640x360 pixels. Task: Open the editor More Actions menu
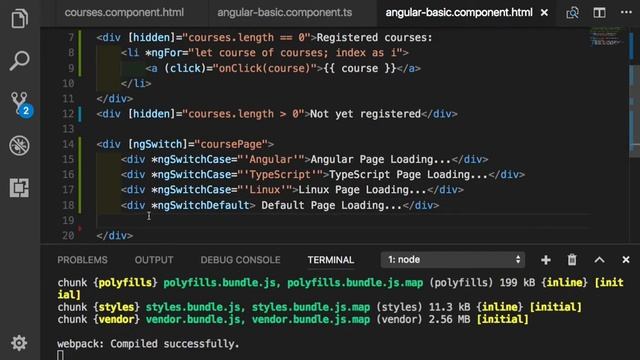click(x=626, y=12)
